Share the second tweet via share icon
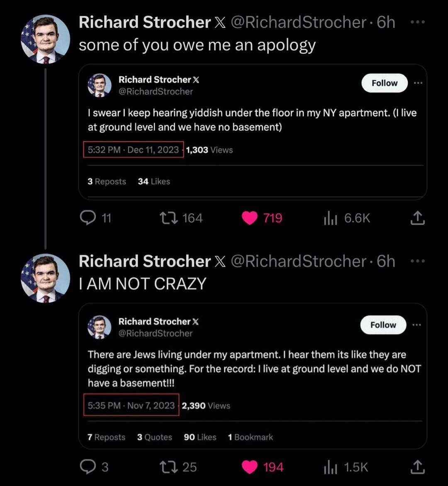Image resolution: width=448 pixels, height=486 pixels. click(x=417, y=467)
